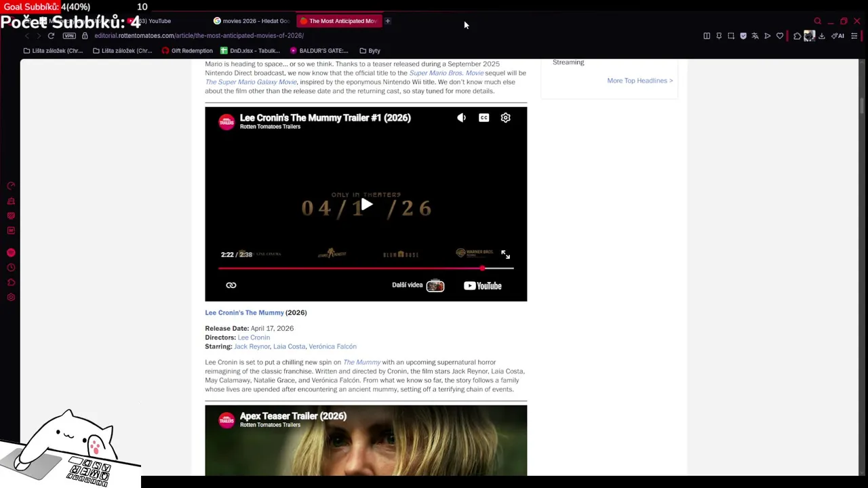Open the tab search magnifier icon
Viewport: 868px width, 488px height.
tap(818, 21)
